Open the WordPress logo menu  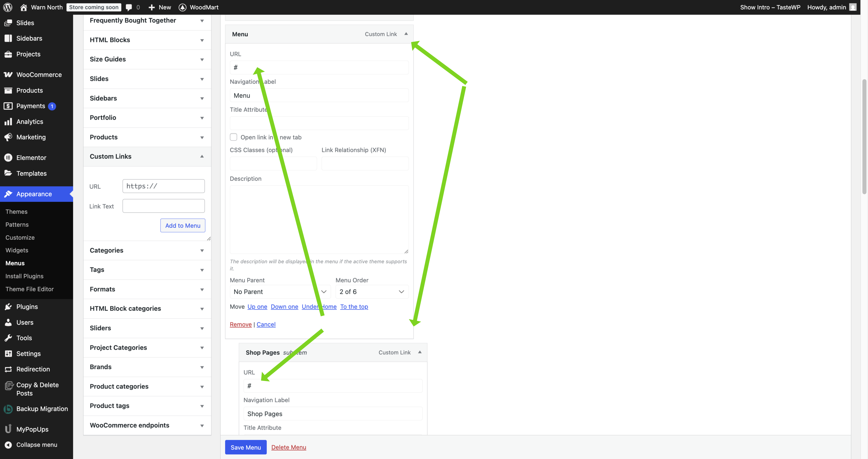click(8, 7)
